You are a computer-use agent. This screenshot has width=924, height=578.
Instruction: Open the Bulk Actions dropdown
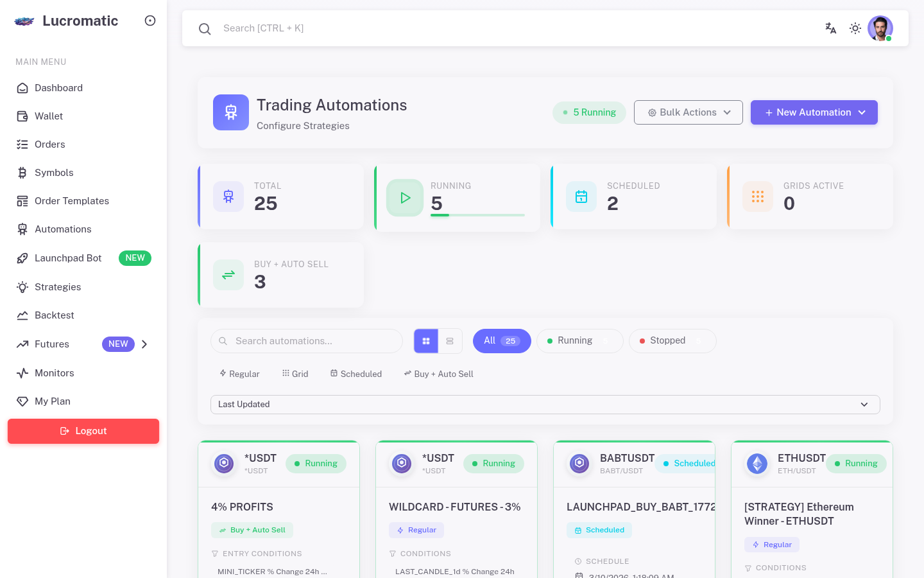(x=688, y=112)
